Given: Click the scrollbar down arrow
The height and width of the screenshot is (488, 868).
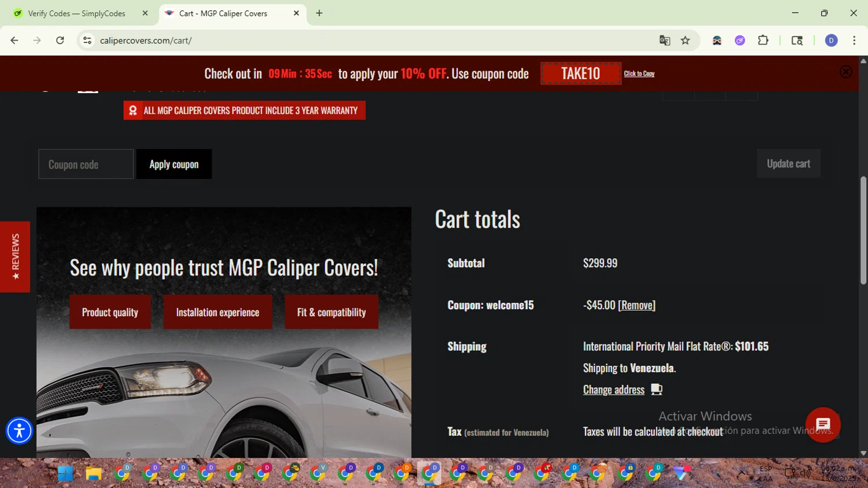Looking at the screenshot, I should pos(863,453).
